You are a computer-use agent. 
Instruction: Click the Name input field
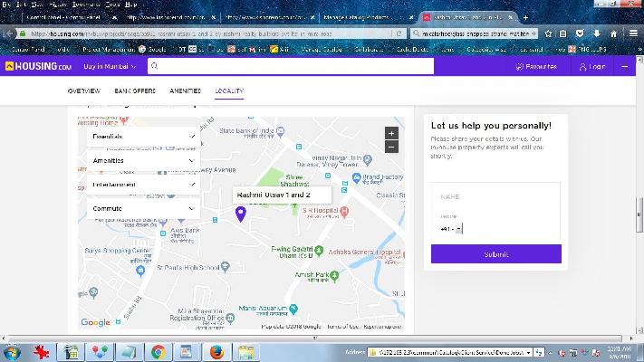coord(495,197)
